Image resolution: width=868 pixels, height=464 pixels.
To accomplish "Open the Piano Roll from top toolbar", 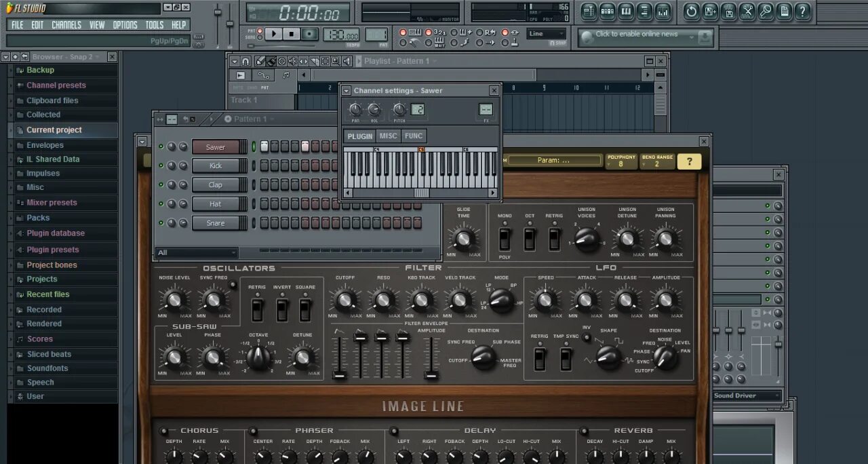I will [626, 11].
